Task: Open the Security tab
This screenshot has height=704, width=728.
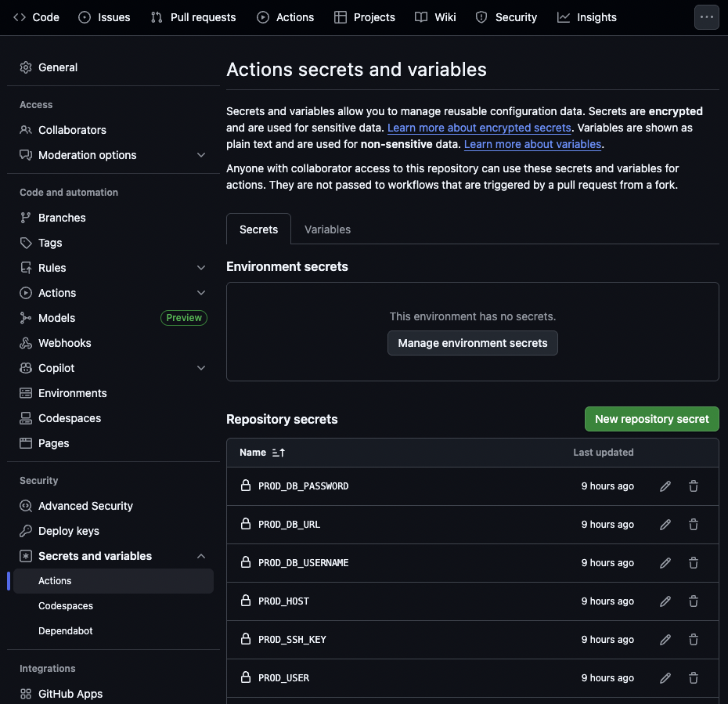Action: [506, 17]
